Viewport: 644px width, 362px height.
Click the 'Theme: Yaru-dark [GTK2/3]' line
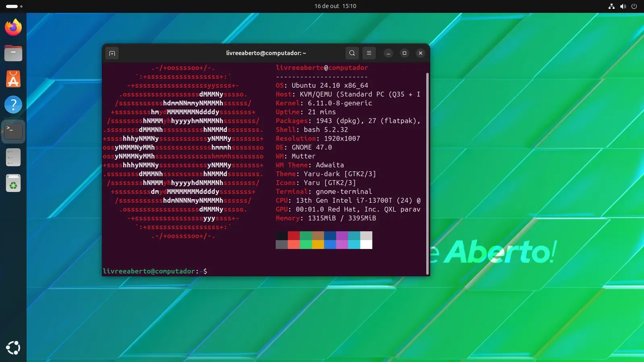[x=326, y=174]
